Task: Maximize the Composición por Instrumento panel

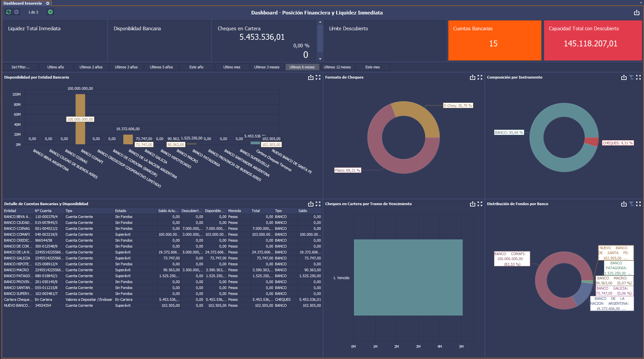Action: pyautogui.click(x=638, y=77)
